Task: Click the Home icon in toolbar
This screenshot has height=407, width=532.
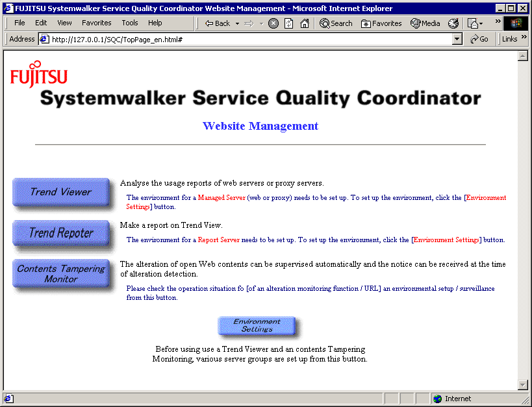Action: (x=305, y=23)
